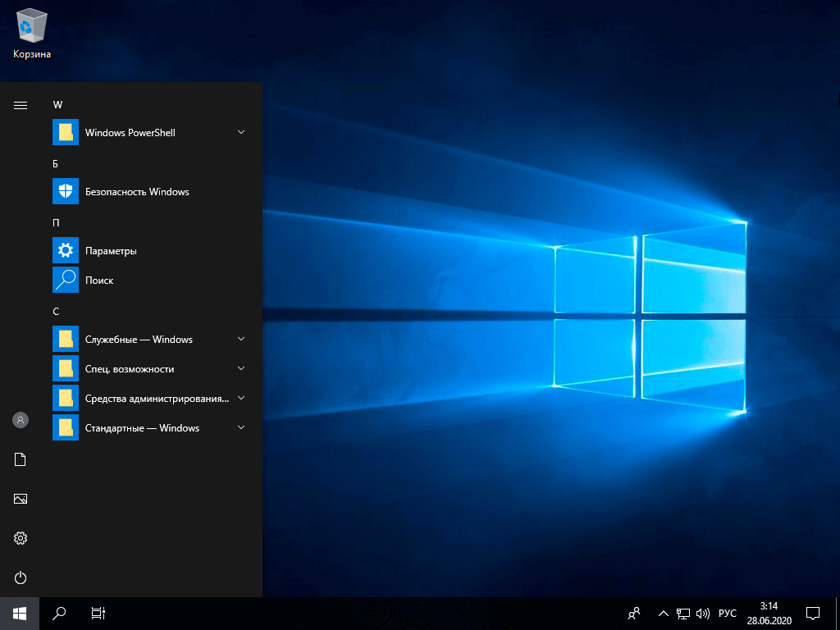The width and height of the screenshot is (840, 630).
Task: Open Pictures icon in Start sidebar
Action: (21, 499)
